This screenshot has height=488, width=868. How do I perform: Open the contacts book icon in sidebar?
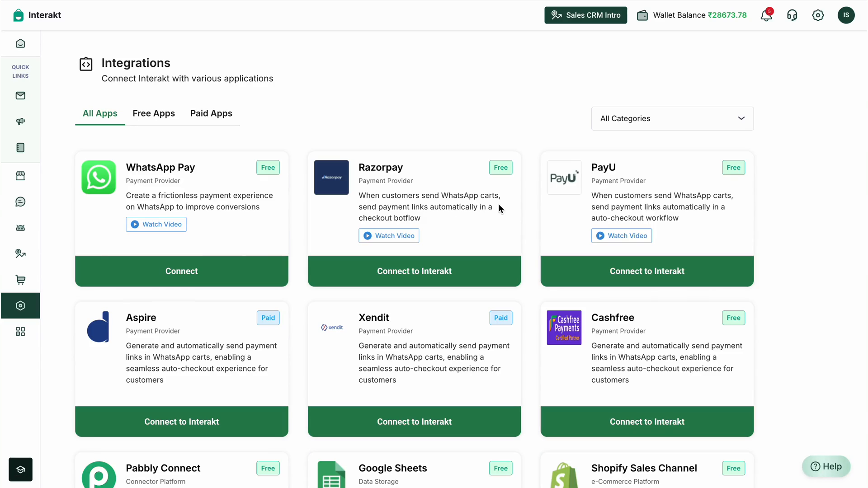20,148
